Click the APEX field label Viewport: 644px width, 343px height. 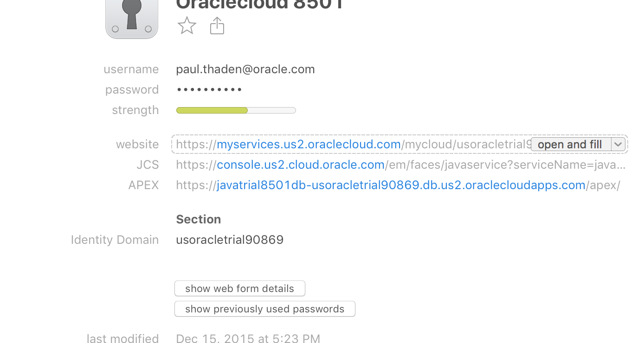coord(144,185)
